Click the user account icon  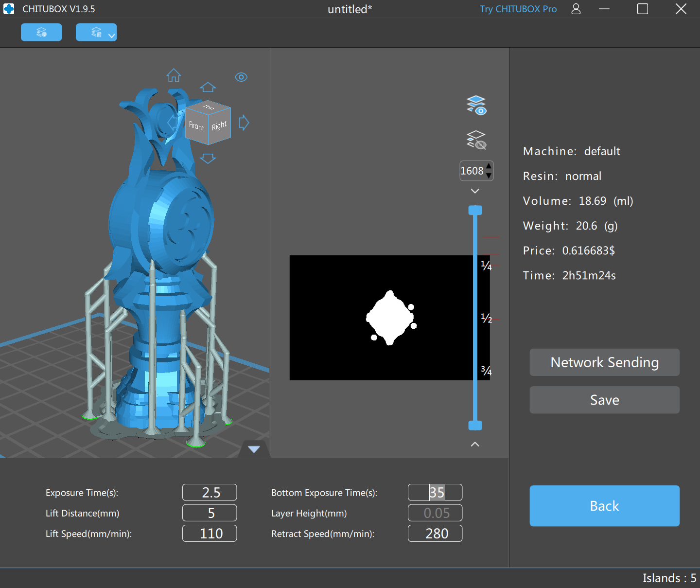click(576, 9)
